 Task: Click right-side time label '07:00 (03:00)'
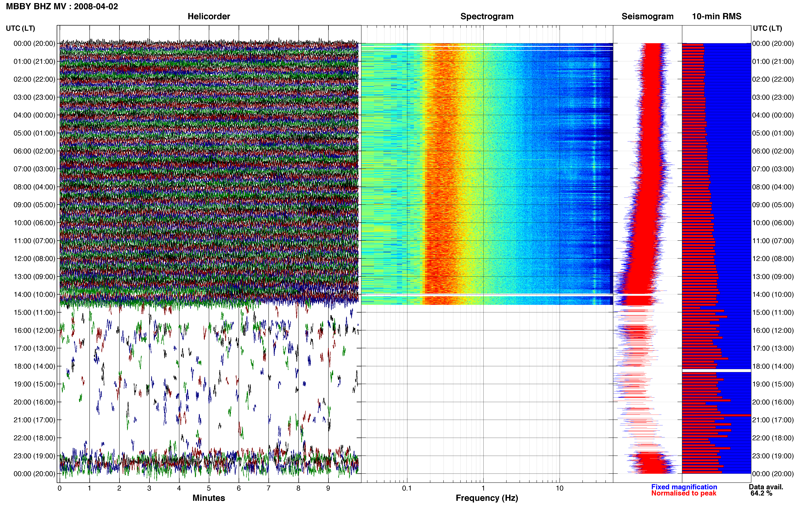click(x=773, y=169)
